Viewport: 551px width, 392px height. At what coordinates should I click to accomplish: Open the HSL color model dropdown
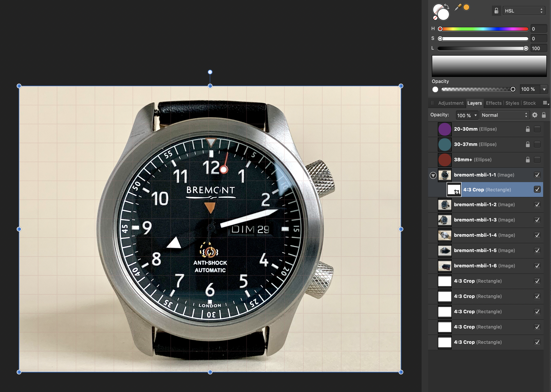[524, 11]
